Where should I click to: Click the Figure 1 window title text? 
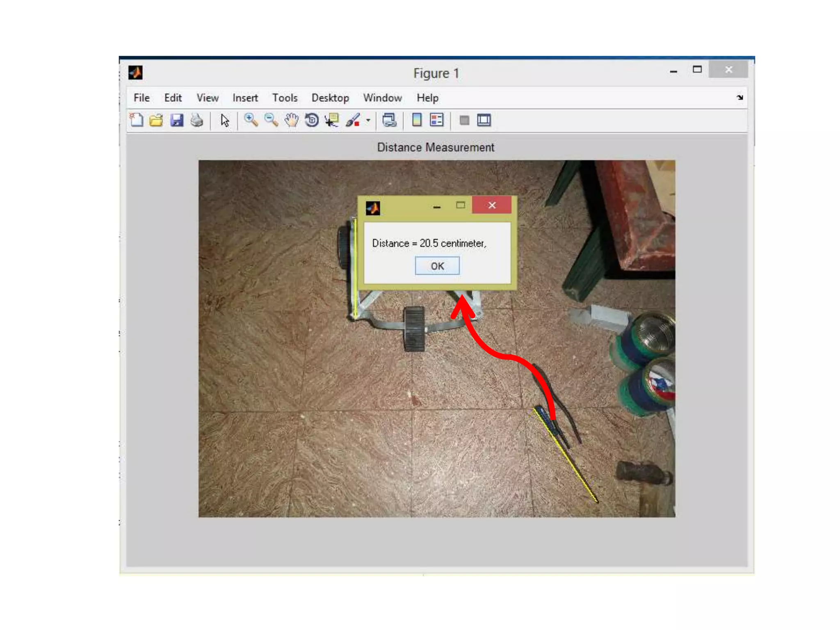[436, 73]
